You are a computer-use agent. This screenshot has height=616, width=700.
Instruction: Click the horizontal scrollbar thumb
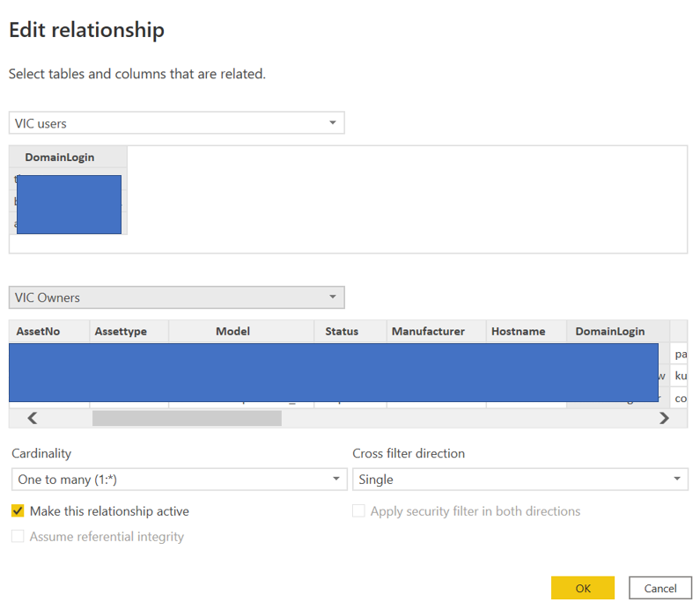pos(187,418)
